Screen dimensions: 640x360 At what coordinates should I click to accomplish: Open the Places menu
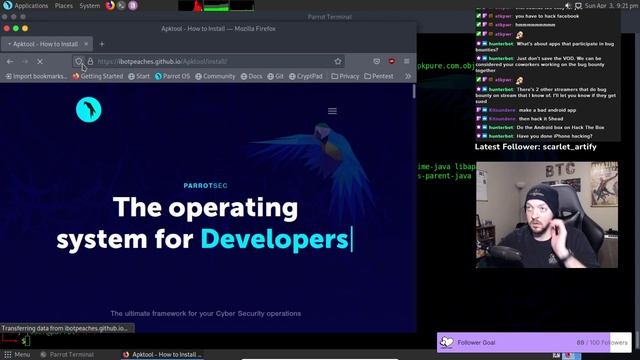[64, 6]
